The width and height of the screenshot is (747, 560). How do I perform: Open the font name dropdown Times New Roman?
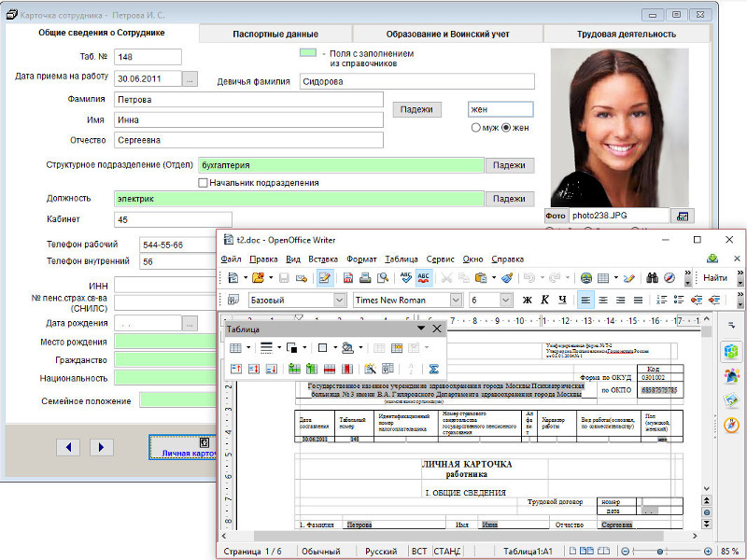pos(456,300)
